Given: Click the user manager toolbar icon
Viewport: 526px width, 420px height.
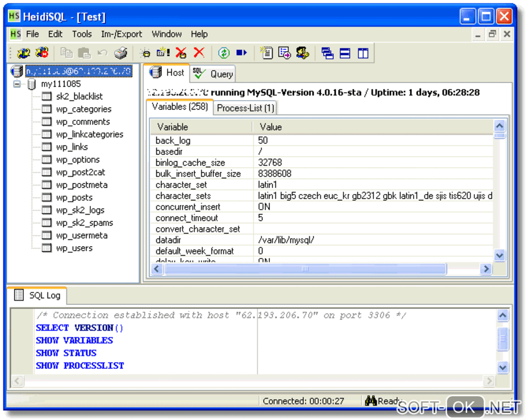Looking at the screenshot, I should click(x=303, y=53).
